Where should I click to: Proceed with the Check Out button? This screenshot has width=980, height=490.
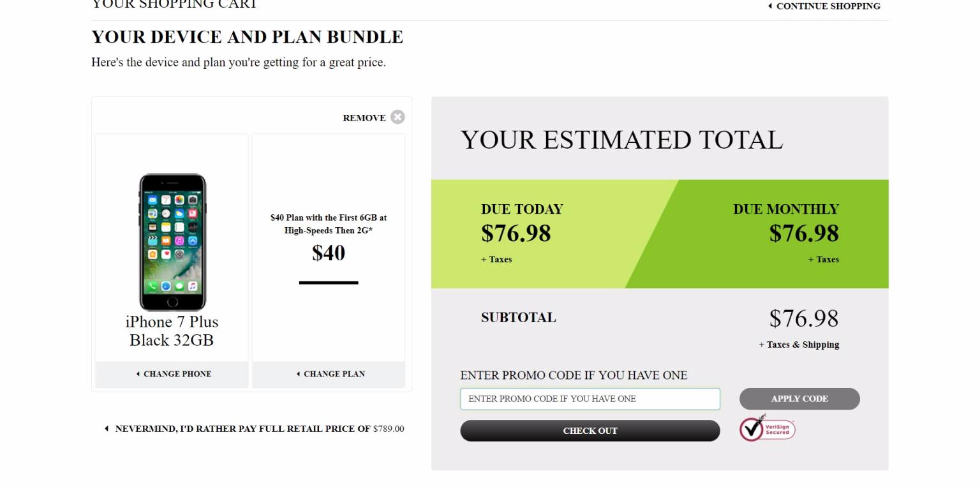590,431
